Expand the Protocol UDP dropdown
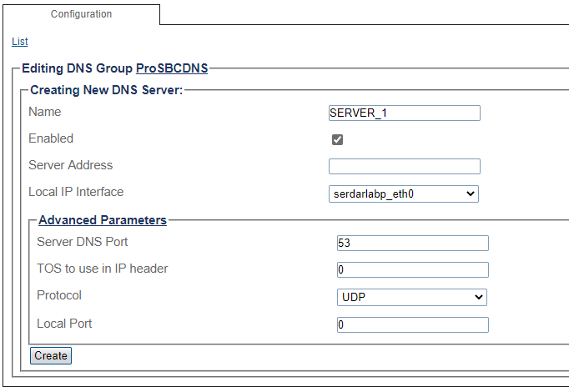The image size is (569, 392). pos(411,297)
